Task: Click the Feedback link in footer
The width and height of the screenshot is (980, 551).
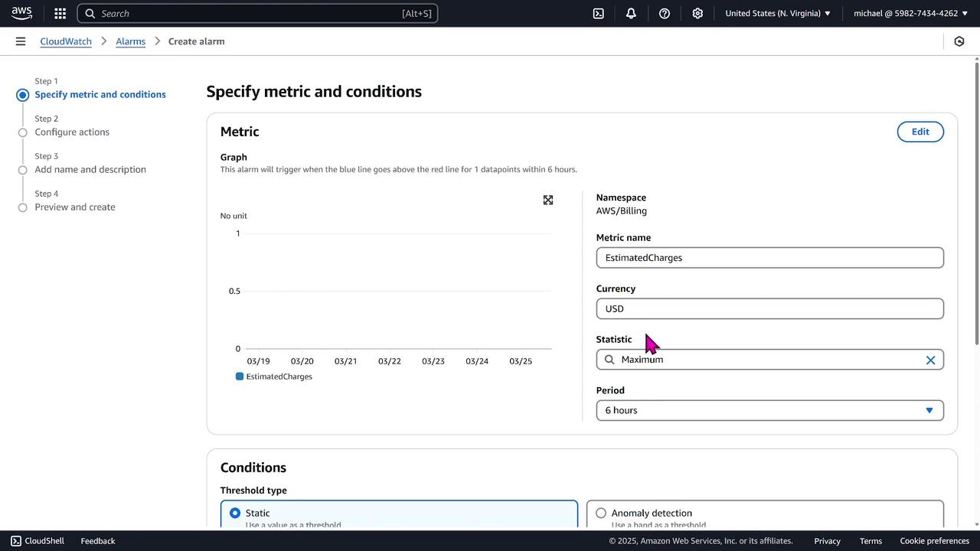Action: pyautogui.click(x=98, y=541)
